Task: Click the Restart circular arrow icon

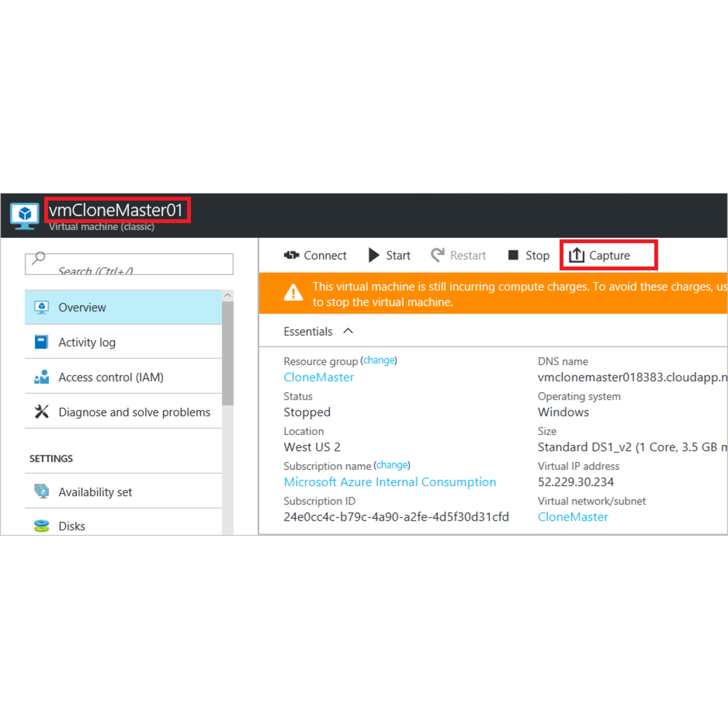Action: tap(437, 255)
